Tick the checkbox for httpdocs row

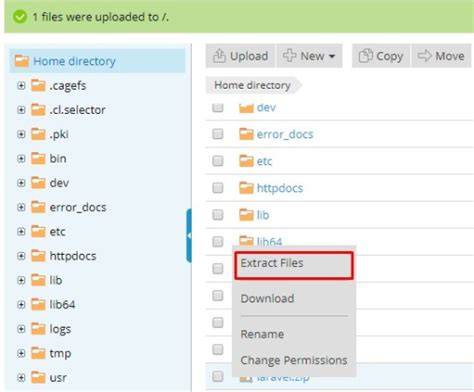coord(218,188)
